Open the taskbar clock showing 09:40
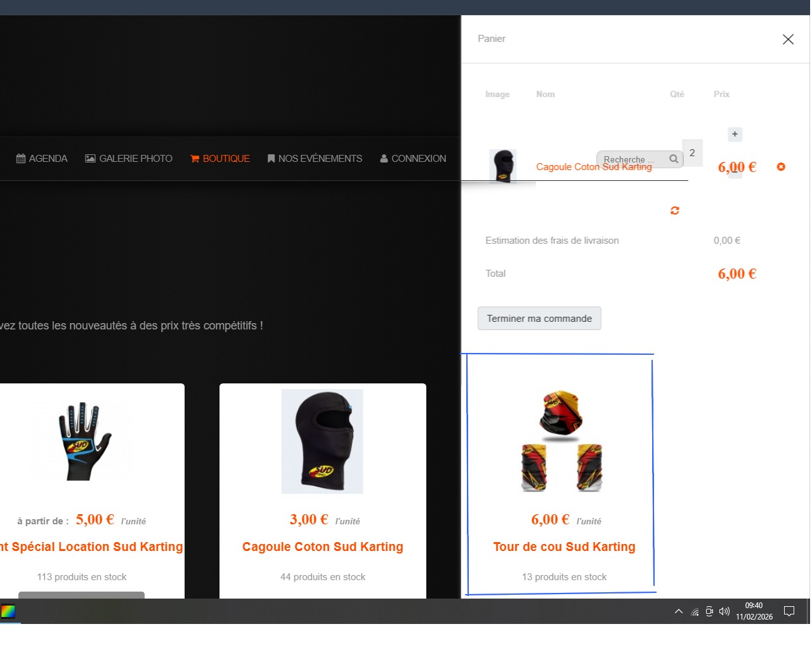 pyautogui.click(x=754, y=611)
